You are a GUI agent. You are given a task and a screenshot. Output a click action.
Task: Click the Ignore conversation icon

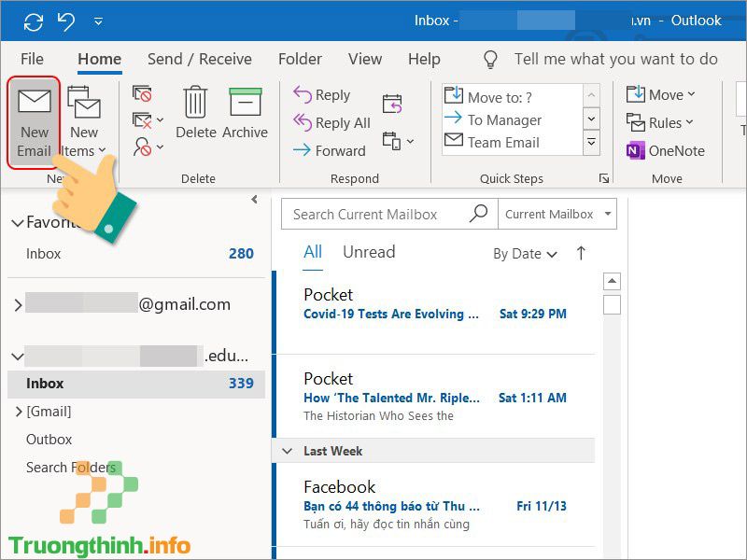[142, 93]
